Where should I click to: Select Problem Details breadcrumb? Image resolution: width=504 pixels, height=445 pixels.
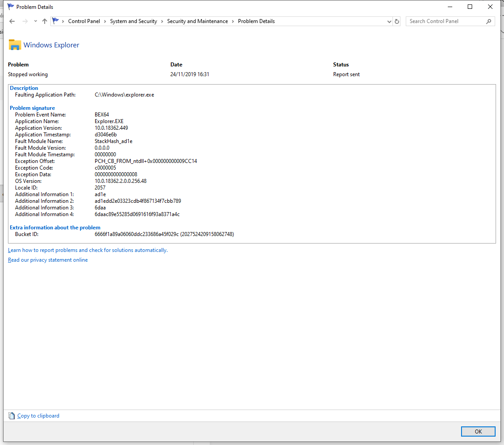[256, 21]
